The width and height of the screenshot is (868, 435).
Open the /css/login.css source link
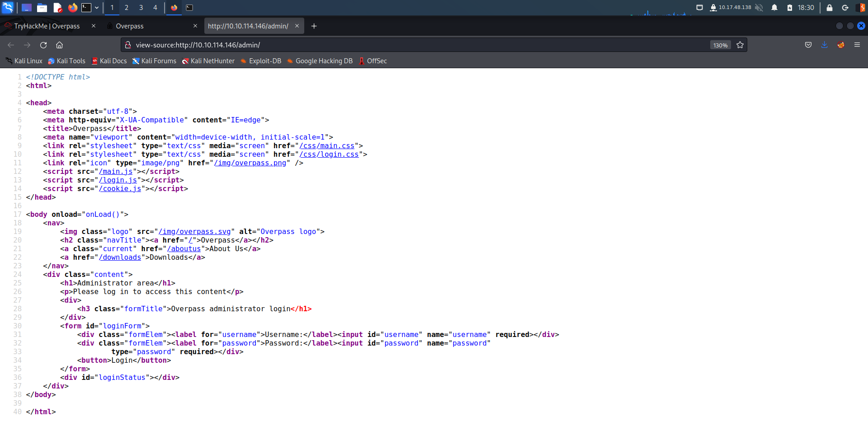pyautogui.click(x=329, y=154)
